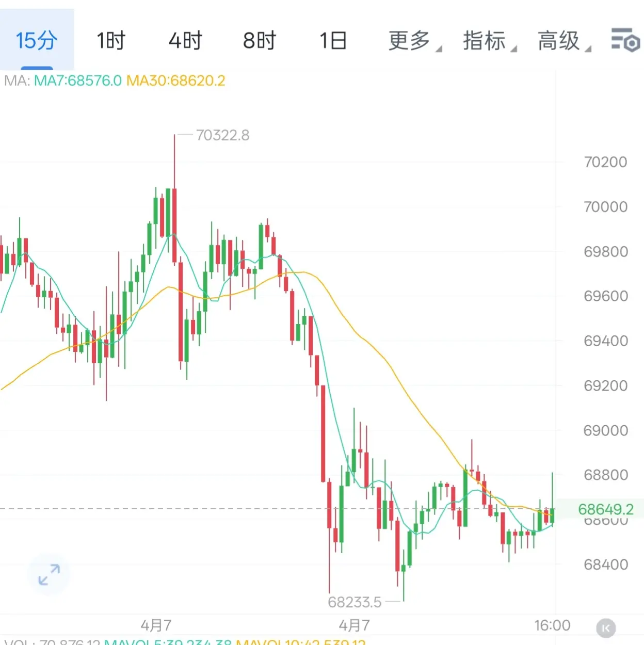The image size is (644, 645).
Task: Open the 高级 advanced dropdown
Action: (564, 40)
